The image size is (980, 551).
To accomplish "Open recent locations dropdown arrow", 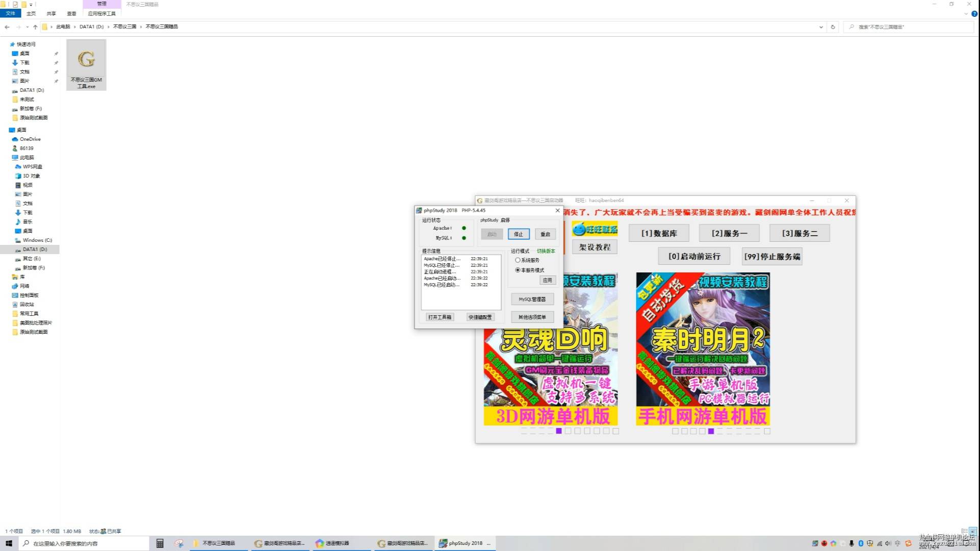I will [x=27, y=27].
